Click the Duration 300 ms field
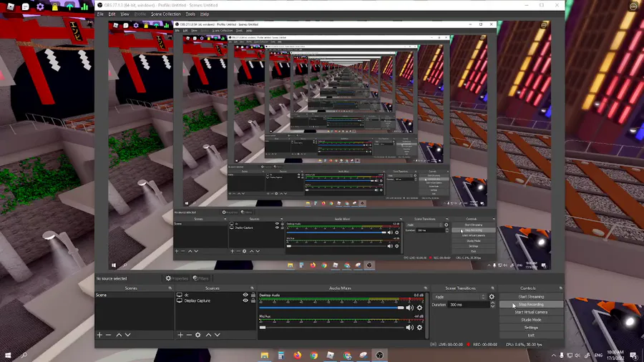Viewport: 644px width, 362px height. click(x=468, y=305)
